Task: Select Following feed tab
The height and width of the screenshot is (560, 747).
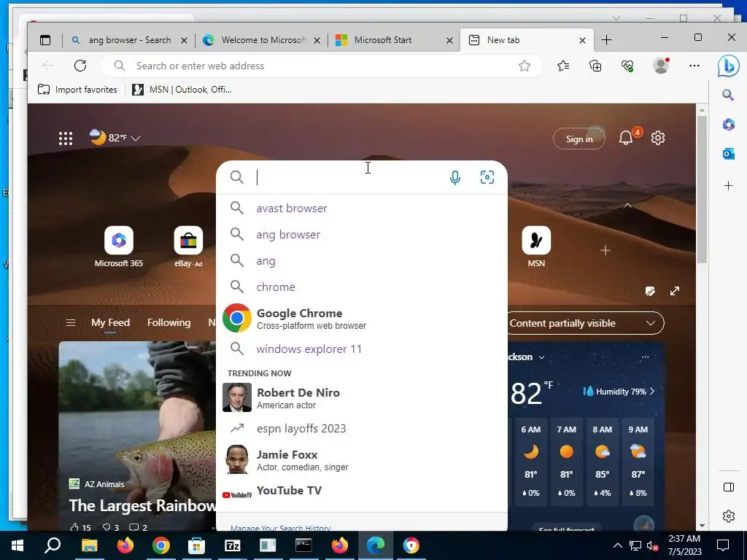Action: [169, 323]
